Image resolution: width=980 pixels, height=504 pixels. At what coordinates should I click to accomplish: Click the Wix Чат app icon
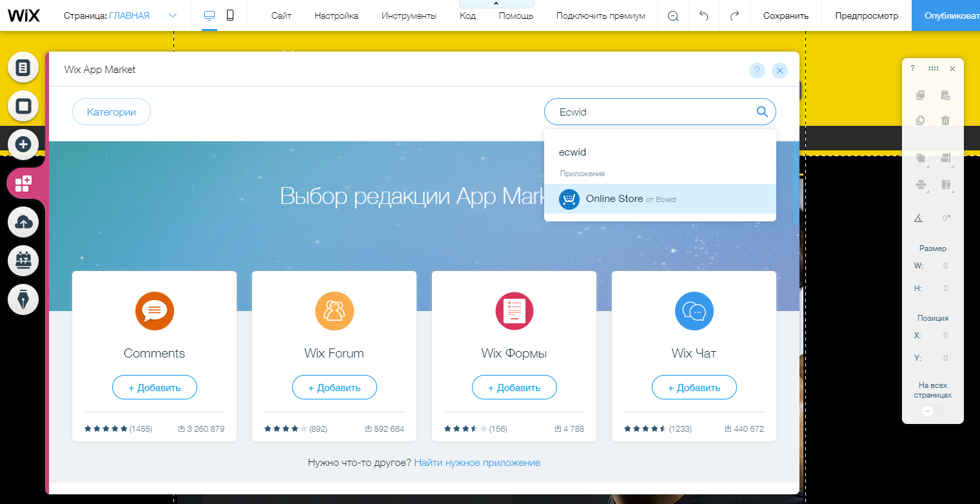pos(694,311)
